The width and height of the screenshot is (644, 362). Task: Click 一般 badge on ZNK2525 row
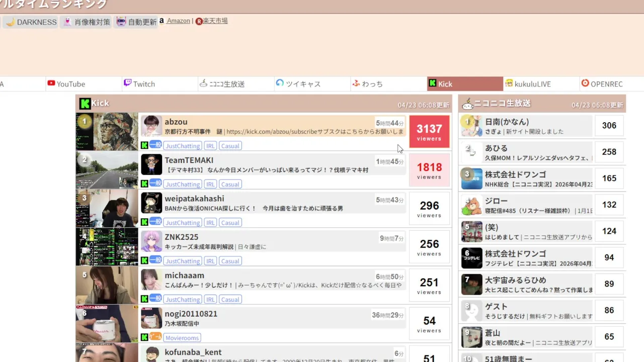pos(155,260)
